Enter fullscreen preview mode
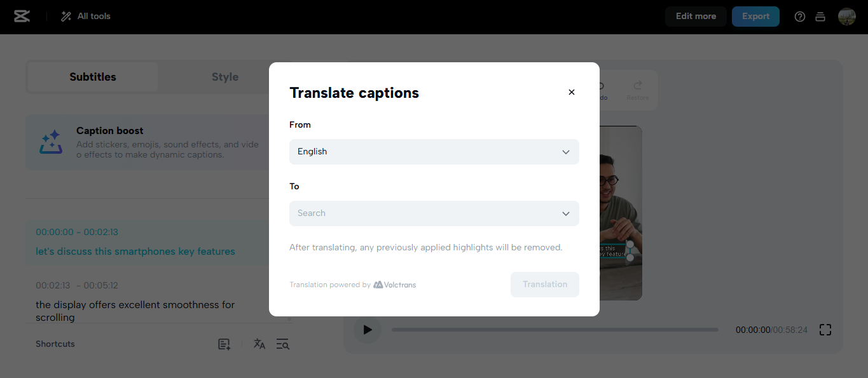Screen dimensions: 868x378 (x=825, y=329)
